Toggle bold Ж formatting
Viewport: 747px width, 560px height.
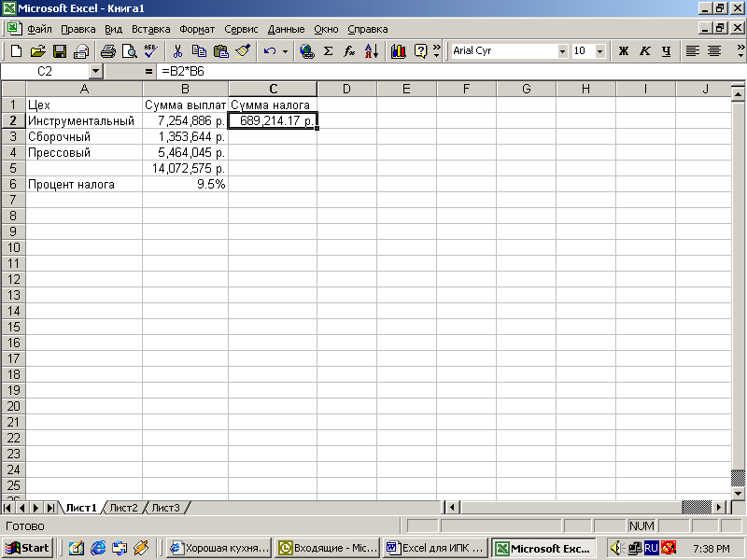[623, 51]
